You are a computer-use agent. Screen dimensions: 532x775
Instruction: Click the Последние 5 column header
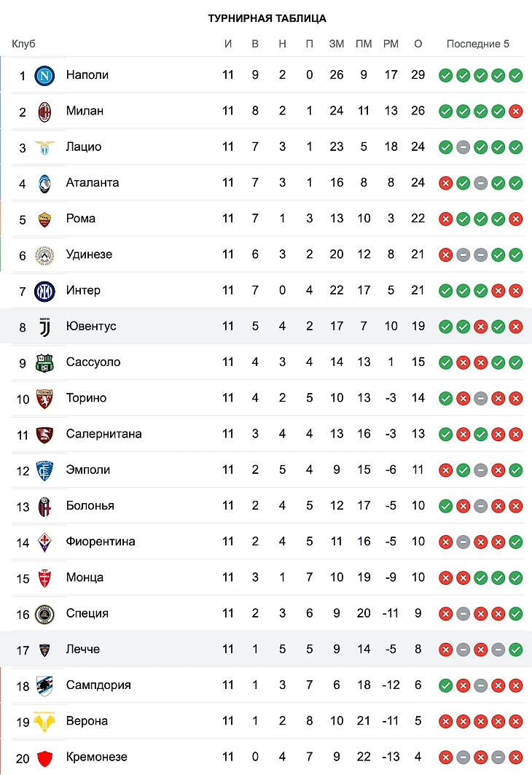478,44
